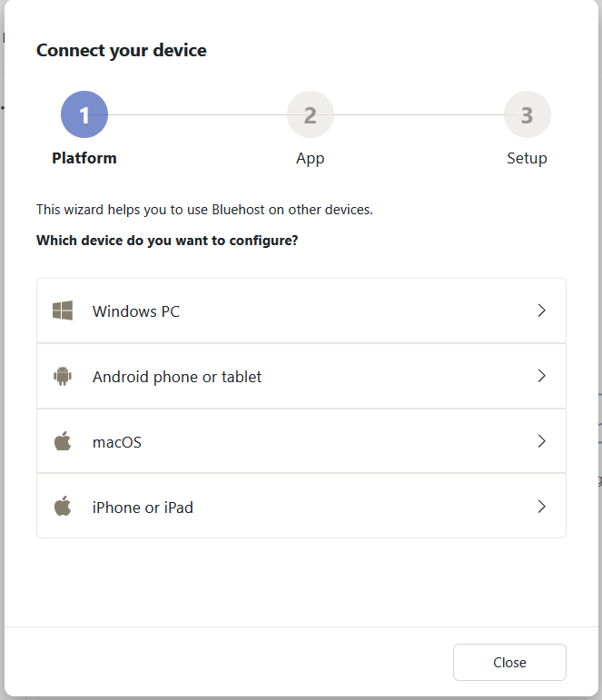Jump to step 3 circle
The width and height of the screenshot is (602, 700).
coord(527,115)
